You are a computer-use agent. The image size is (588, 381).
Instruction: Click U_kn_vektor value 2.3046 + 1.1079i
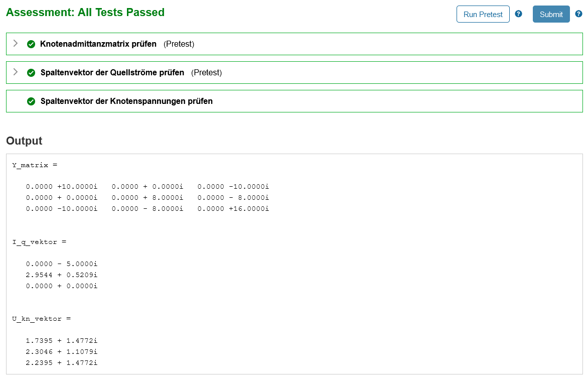(x=62, y=352)
